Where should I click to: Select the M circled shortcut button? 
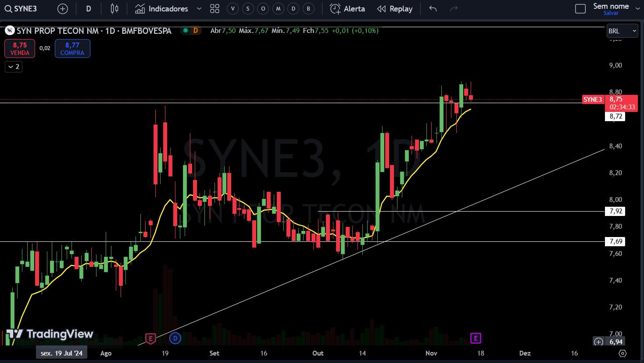[x=278, y=9]
